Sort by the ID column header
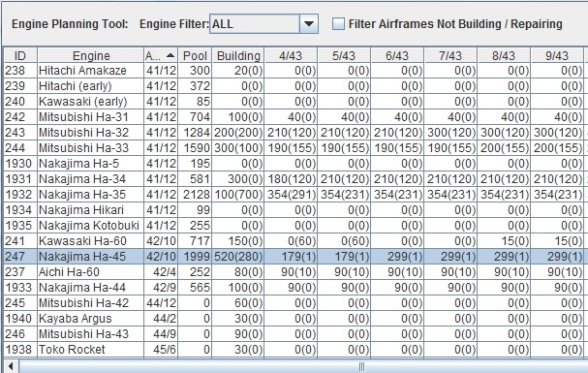588x373 pixels. click(x=20, y=55)
